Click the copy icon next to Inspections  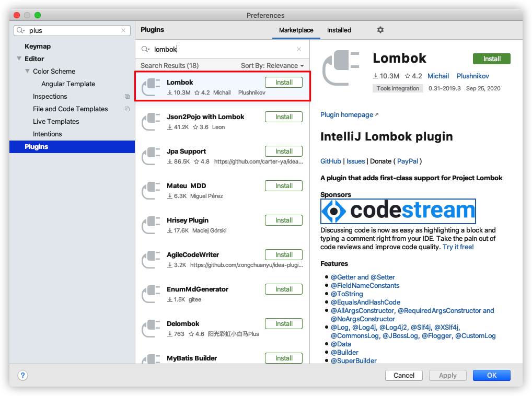(x=127, y=97)
